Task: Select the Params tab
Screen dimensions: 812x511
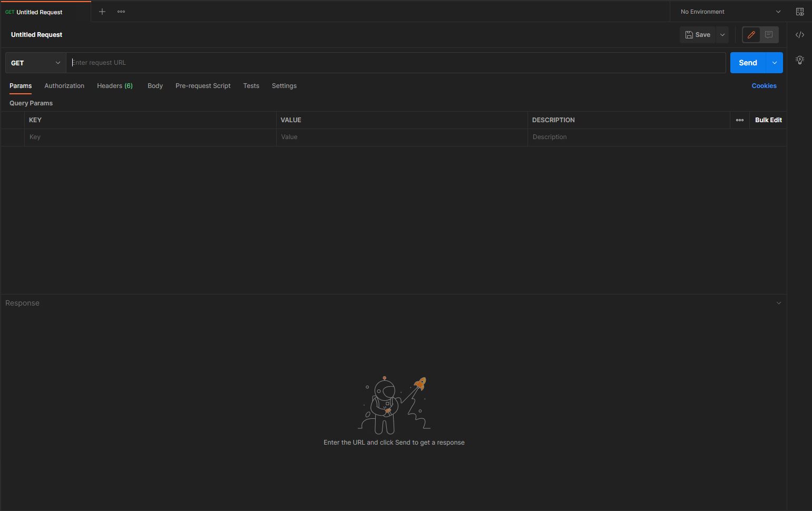Action: (x=21, y=86)
